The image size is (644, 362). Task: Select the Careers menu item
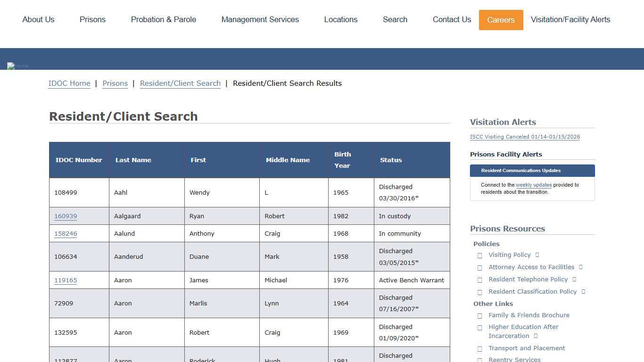tap(501, 20)
